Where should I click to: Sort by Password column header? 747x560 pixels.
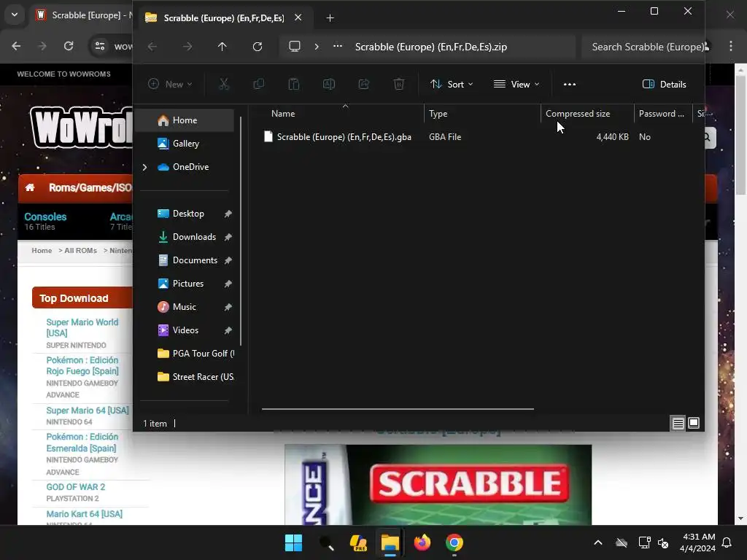[662, 113]
